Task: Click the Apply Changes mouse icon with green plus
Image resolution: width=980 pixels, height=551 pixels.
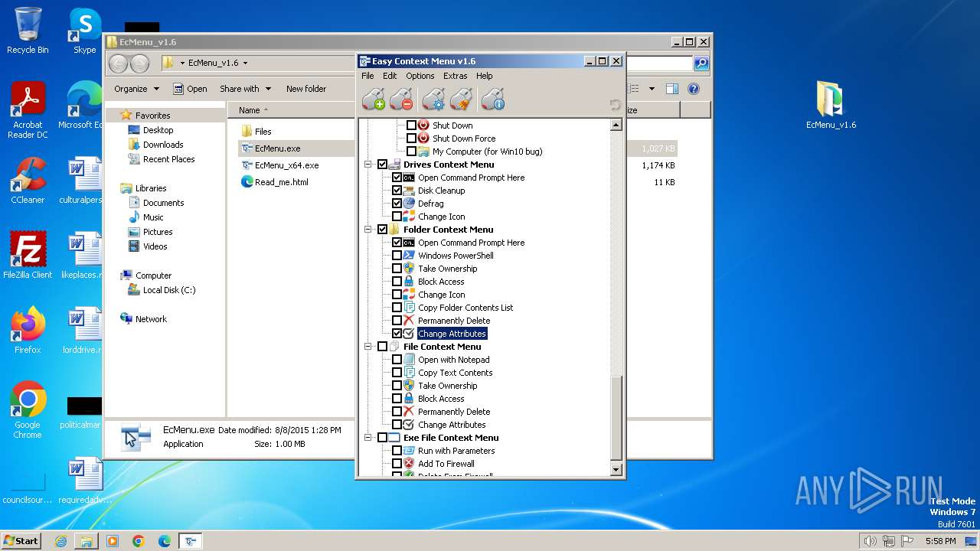Action: 374,99
